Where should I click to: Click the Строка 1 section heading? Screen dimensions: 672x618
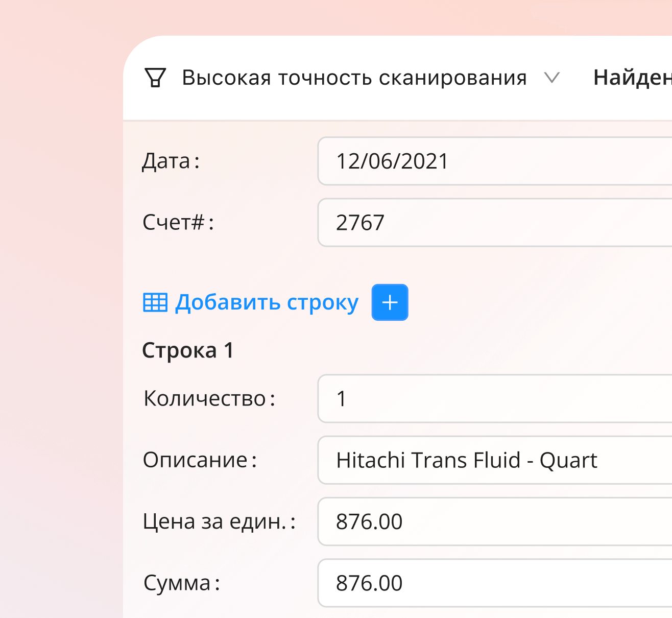188,351
